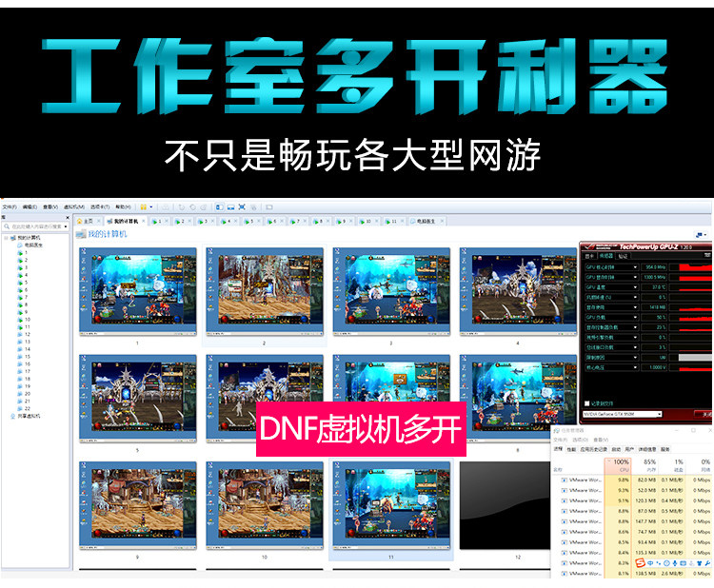Select virtual machine 22 in the library tree
The width and height of the screenshot is (714, 588).
click(24, 408)
